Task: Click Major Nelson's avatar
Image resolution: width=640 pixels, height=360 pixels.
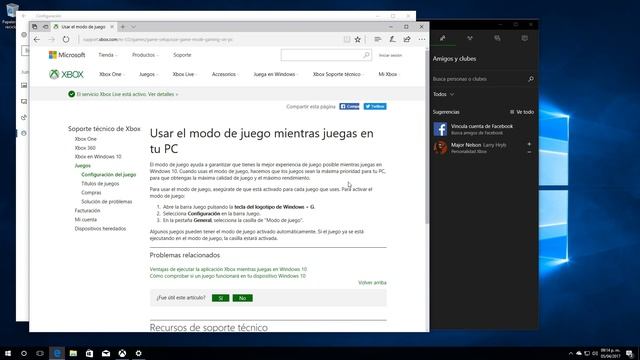Action: 440,147
